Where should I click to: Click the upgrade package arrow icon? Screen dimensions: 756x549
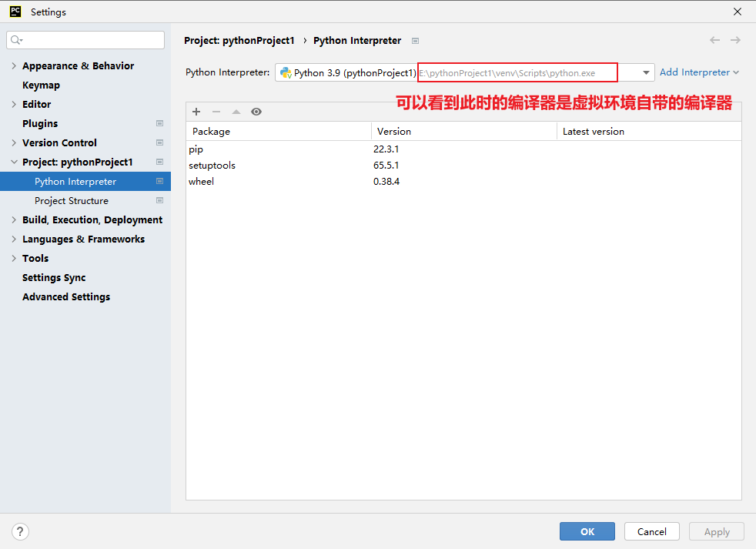236,112
